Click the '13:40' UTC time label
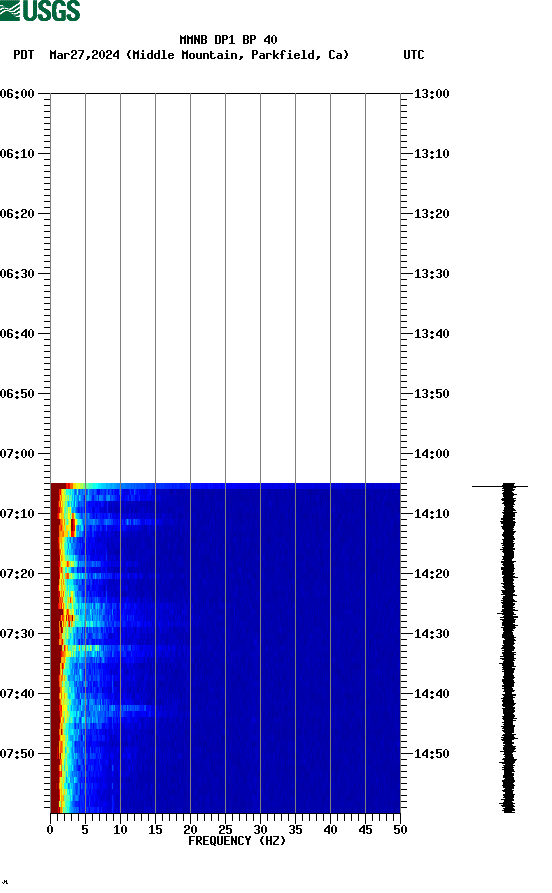This screenshot has width=552, height=893. (431, 334)
